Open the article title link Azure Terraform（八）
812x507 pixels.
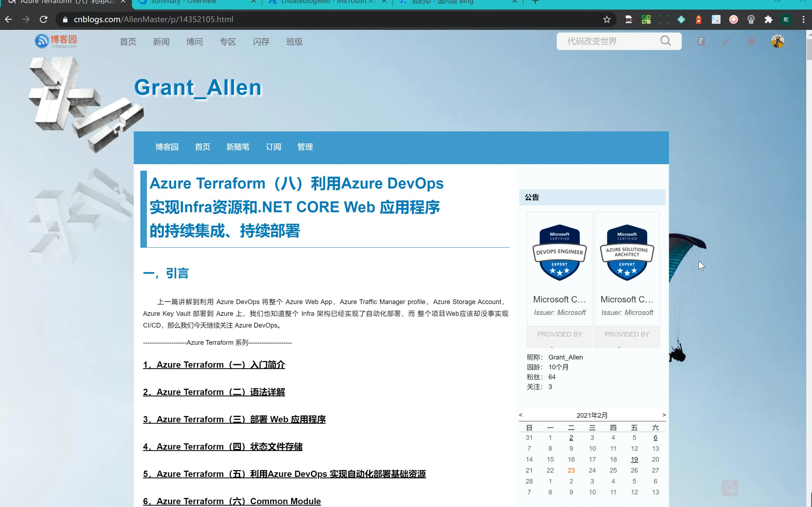point(297,207)
